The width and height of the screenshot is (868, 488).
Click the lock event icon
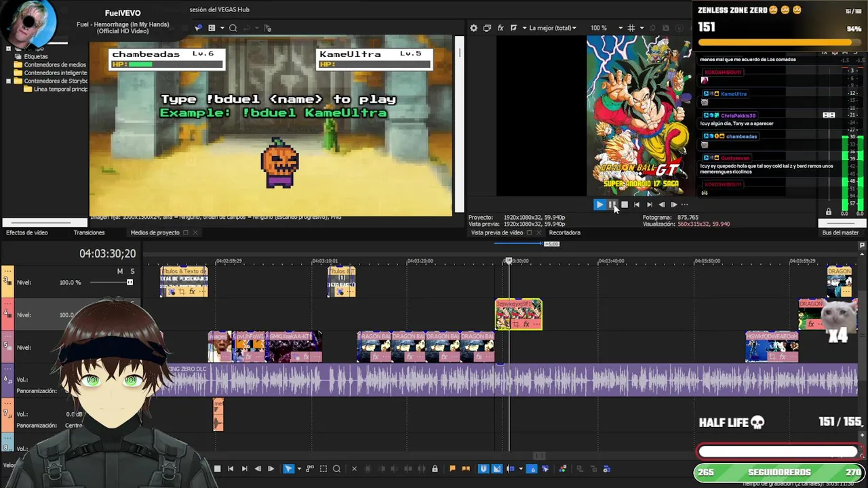(435, 468)
